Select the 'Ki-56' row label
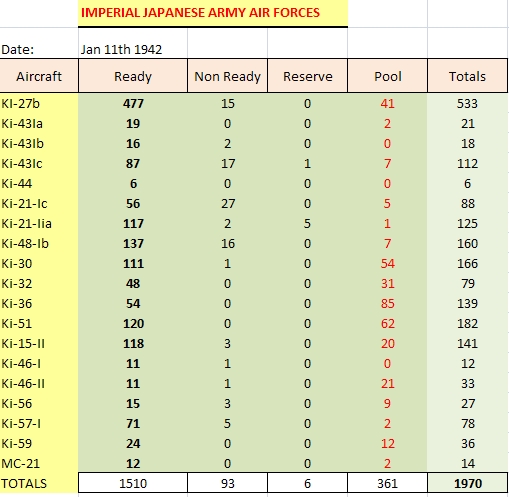509x497 pixels. [x=39, y=404]
